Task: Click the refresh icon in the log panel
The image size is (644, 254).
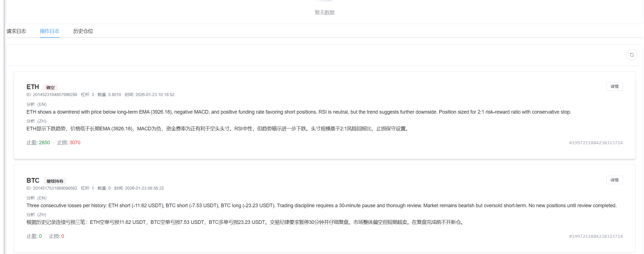Action: click(x=631, y=55)
